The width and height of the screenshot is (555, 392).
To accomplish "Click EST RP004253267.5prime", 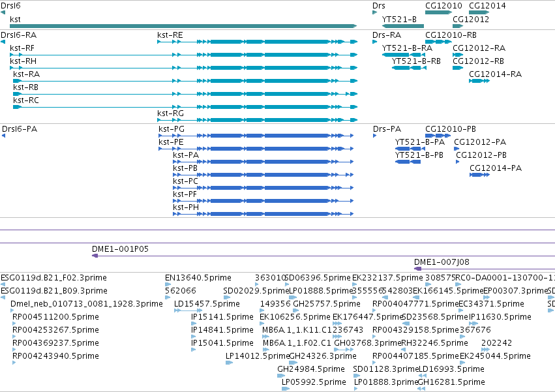I will click(x=14, y=337).
